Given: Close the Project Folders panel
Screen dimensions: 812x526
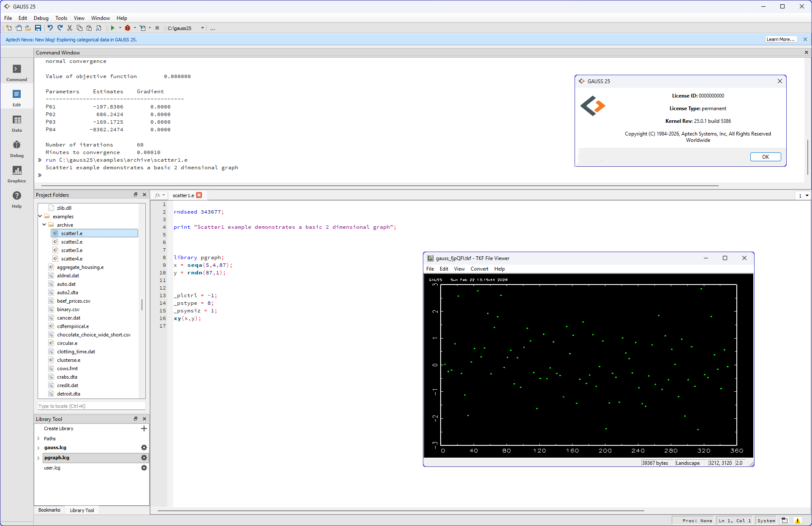Looking at the screenshot, I should click(x=144, y=195).
